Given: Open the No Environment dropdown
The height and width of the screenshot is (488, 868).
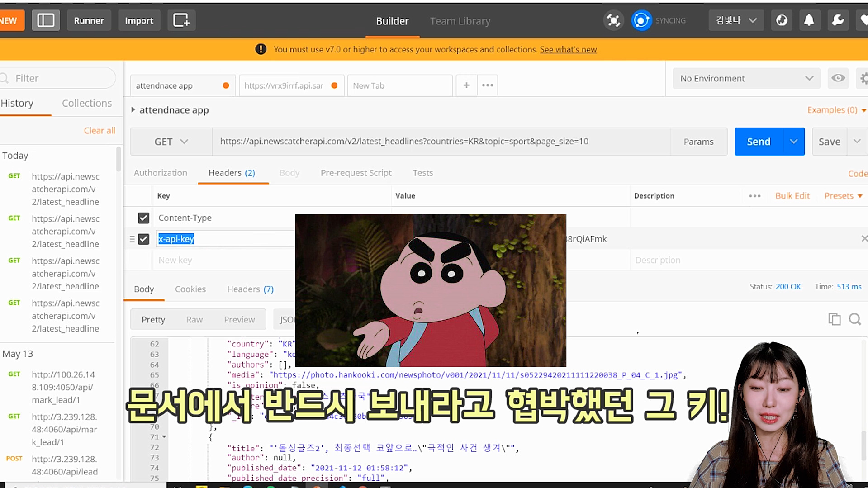Looking at the screenshot, I should pyautogui.click(x=746, y=78).
